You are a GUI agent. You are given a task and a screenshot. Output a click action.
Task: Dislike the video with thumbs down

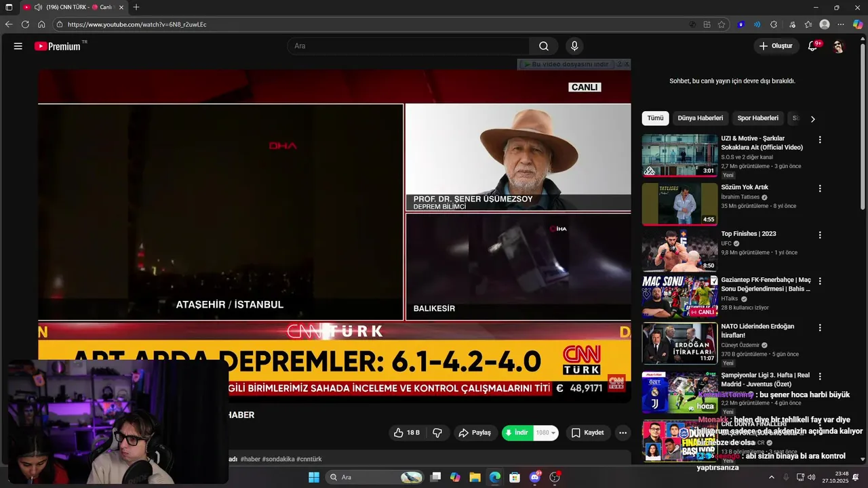437,432
